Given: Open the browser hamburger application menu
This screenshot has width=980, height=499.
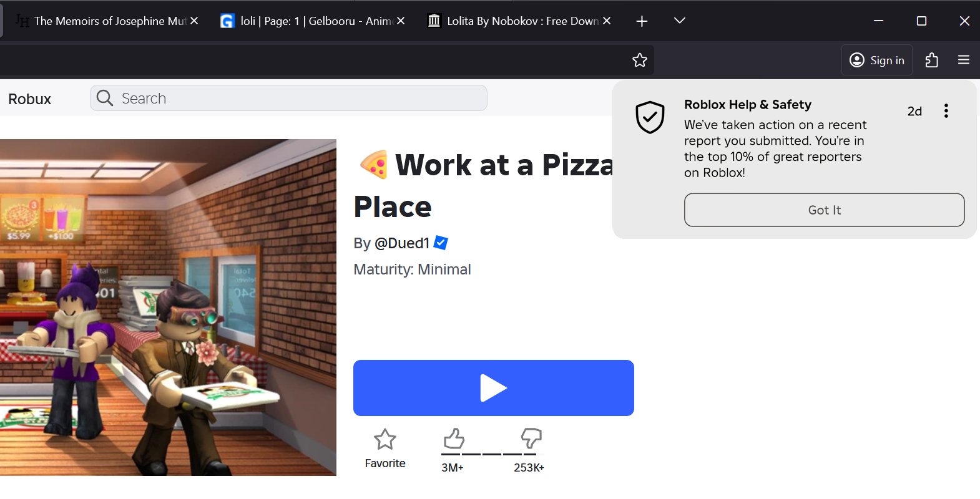Looking at the screenshot, I should tap(964, 60).
